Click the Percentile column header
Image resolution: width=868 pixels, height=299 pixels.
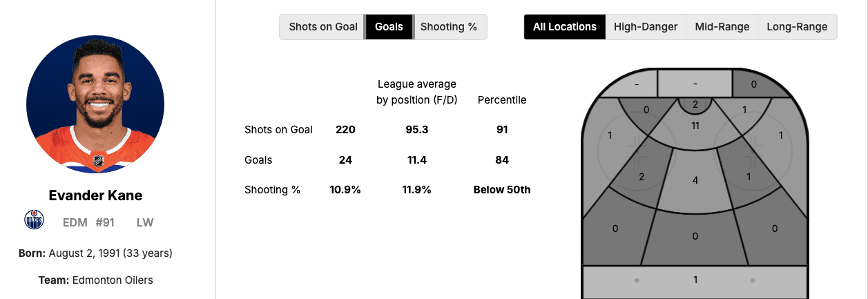point(502,100)
